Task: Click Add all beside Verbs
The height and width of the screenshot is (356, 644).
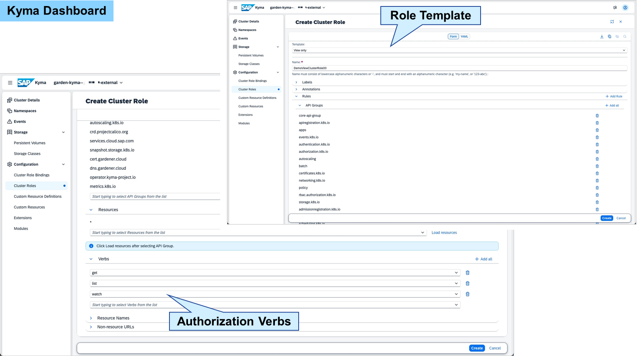Action: click(483, 259)
